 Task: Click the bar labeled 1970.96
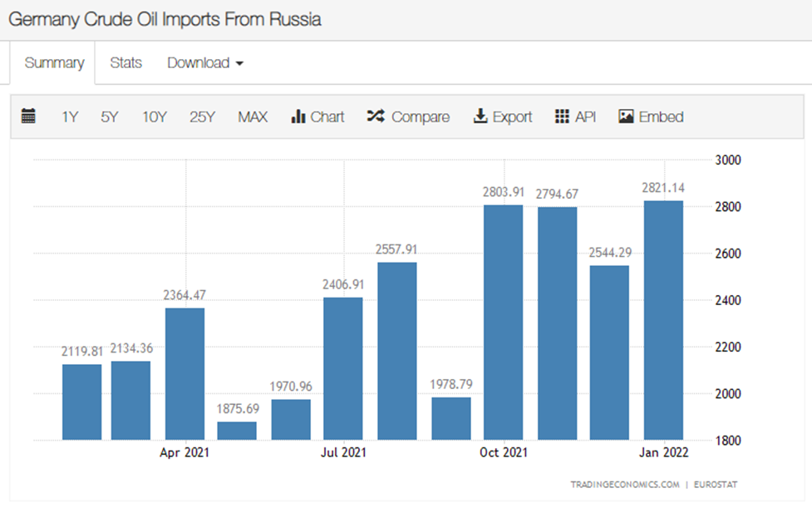(291, 420)
